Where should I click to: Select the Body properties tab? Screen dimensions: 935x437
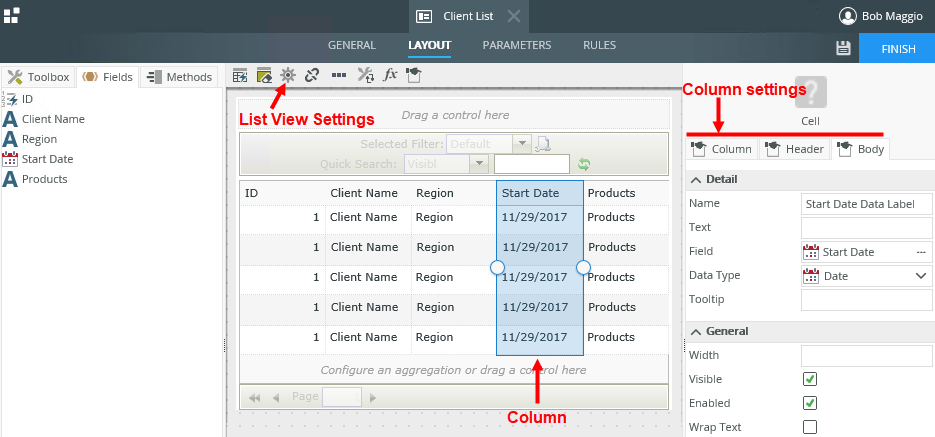[862, 149]
